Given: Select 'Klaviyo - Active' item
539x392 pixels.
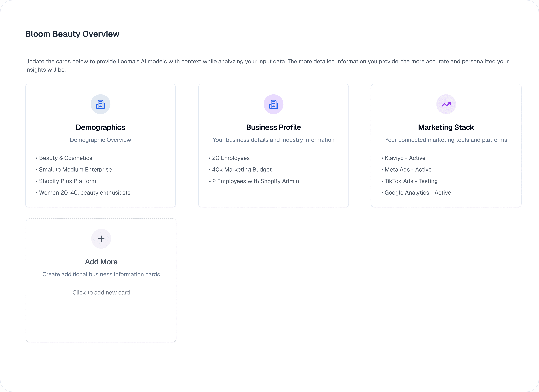Looking at the screenshot, I should tap(404, 158).
